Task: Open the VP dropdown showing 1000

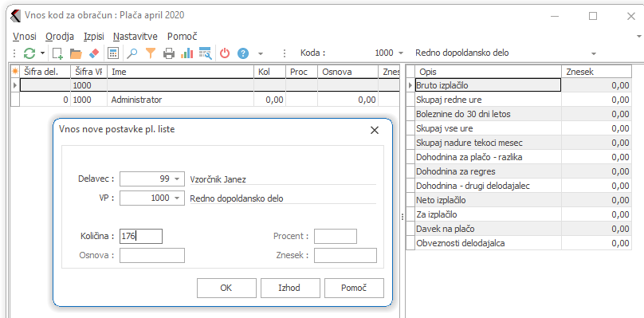Action: point(177,198)
